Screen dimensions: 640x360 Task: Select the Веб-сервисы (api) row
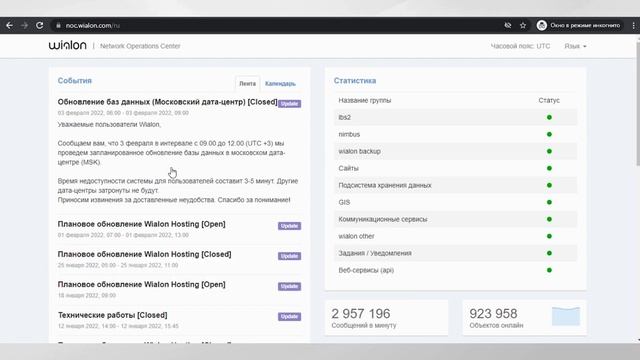click(456, 270)
